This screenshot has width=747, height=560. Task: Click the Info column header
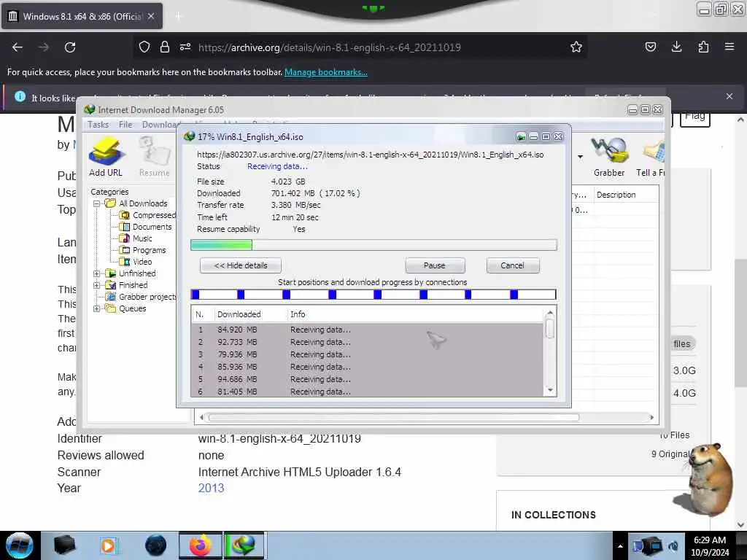(x=414, y=314)
